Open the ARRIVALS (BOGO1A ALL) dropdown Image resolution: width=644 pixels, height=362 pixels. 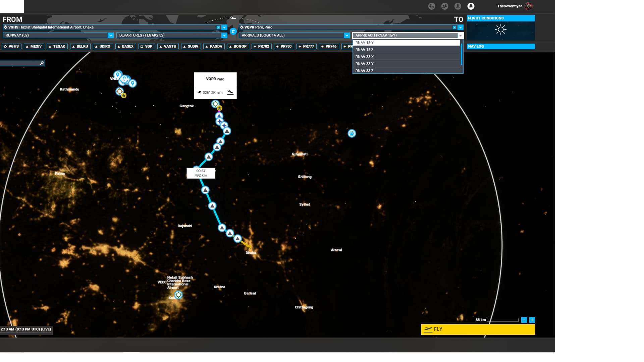click(x=346, y=35)
